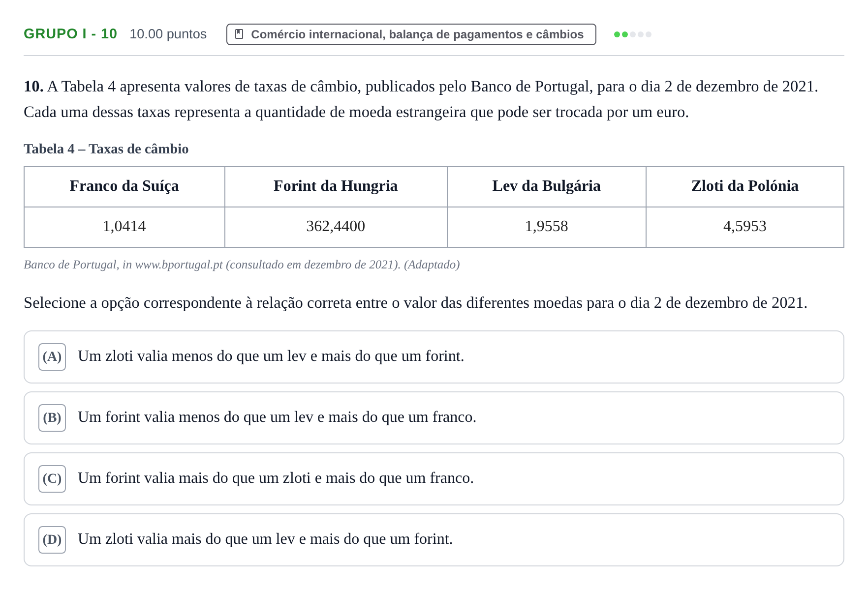Click the GRUPO I - 10 heading
Image resolution: width=868 pixels, height=591 pixels.
[70, 33]
